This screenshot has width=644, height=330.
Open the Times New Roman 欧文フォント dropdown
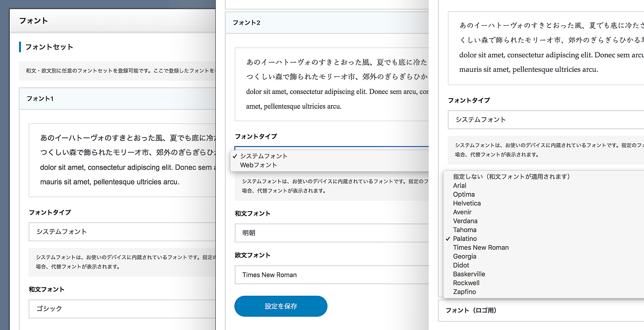332,275
